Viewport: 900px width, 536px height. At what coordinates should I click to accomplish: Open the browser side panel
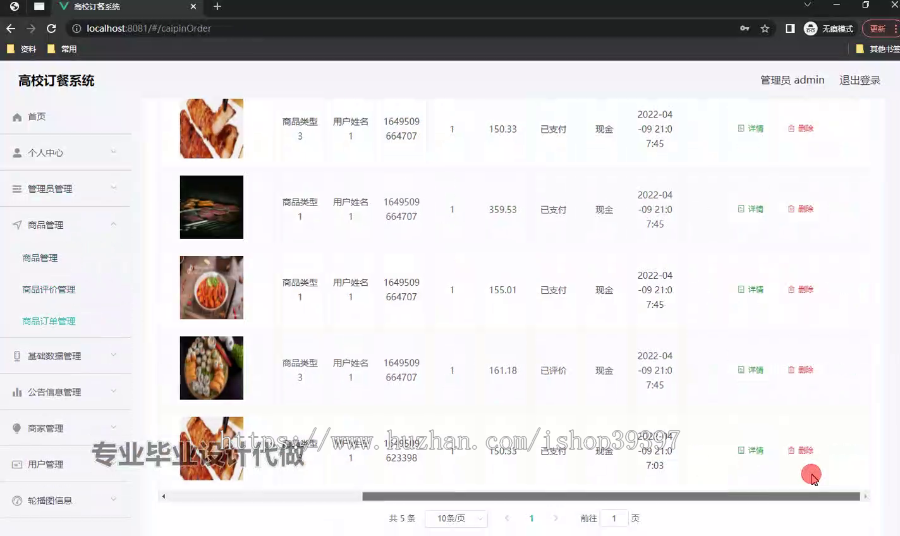pos(790,28)
